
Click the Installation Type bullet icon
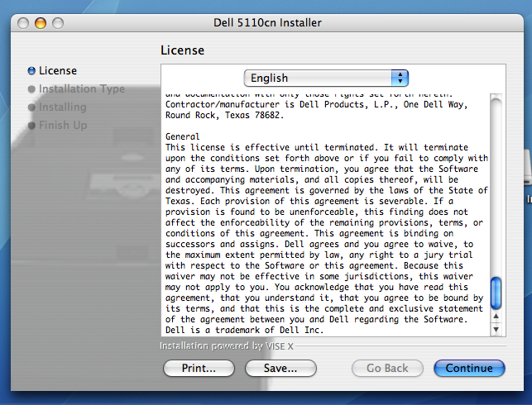coord(31,89)
